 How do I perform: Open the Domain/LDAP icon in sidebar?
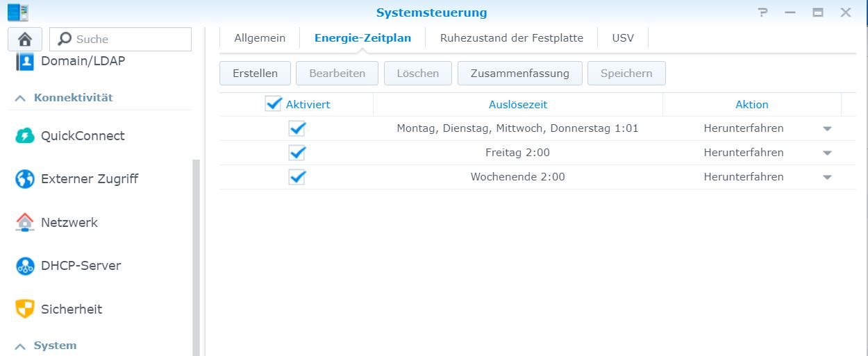coord(25,61)
